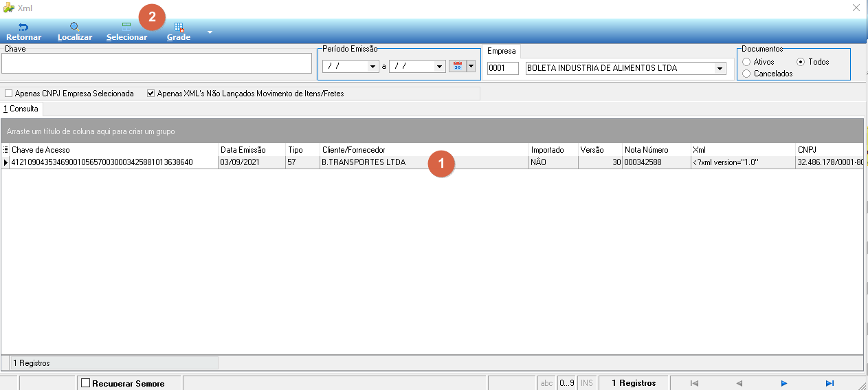Select the Todos documents radio button
Viewport: 868px width, 390px height.
(x=801, y=62)
